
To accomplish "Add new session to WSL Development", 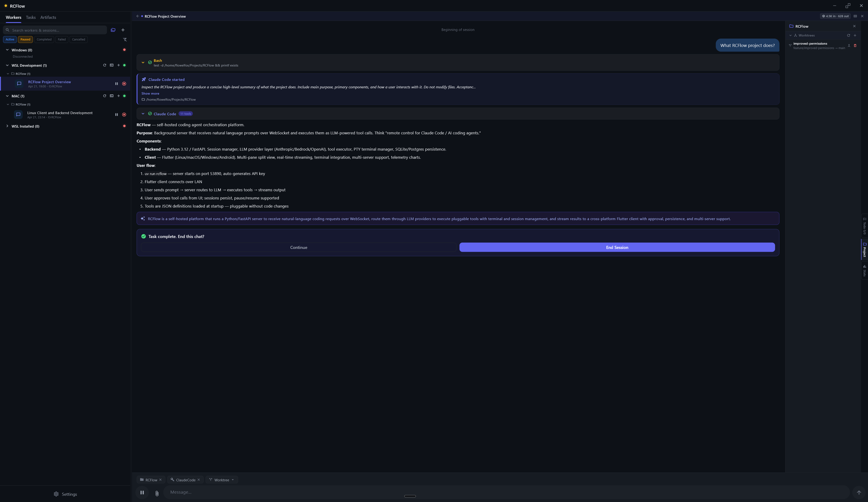I will 118,65.
